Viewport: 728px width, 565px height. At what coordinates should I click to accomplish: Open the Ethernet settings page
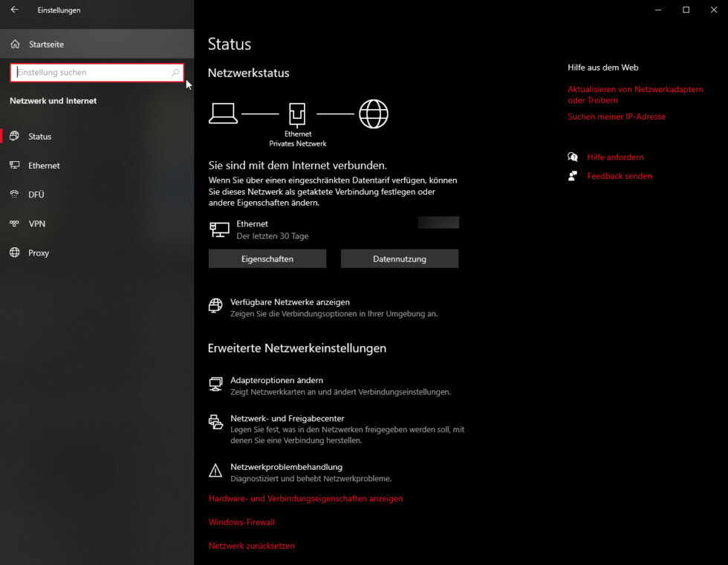click(44, 166)
